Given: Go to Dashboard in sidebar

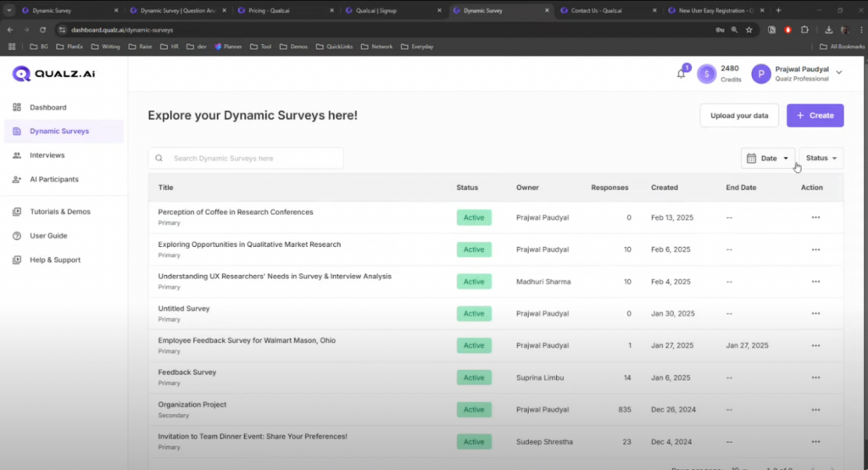Looking at the screenshot, I should tap(47, 108).
